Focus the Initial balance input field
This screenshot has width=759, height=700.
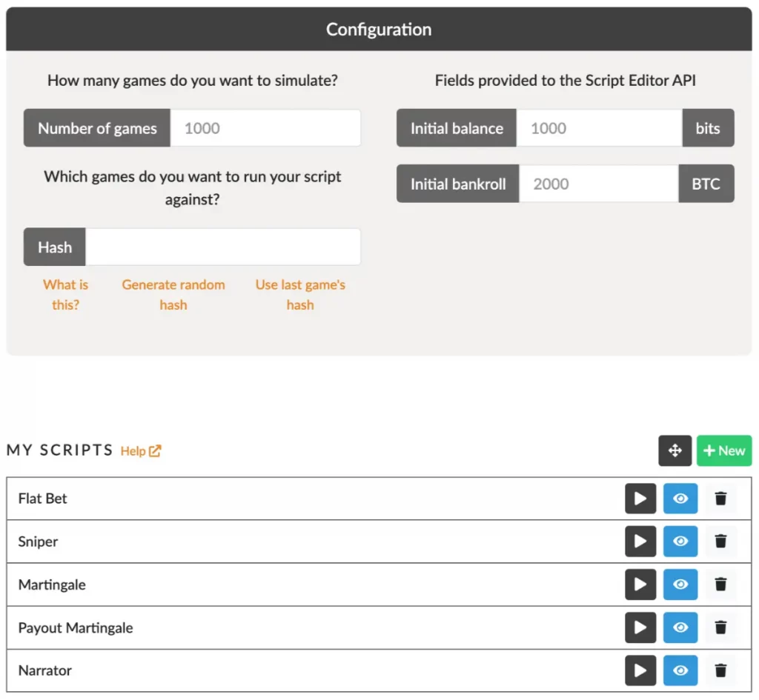tap(599, 128)
